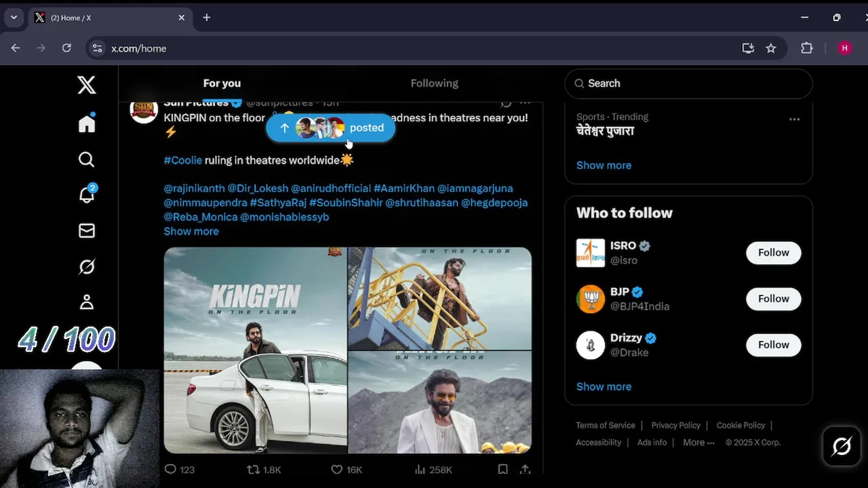Open Drizzy profile avatar
The image size is (868, 488).
[x=591, y=345]
